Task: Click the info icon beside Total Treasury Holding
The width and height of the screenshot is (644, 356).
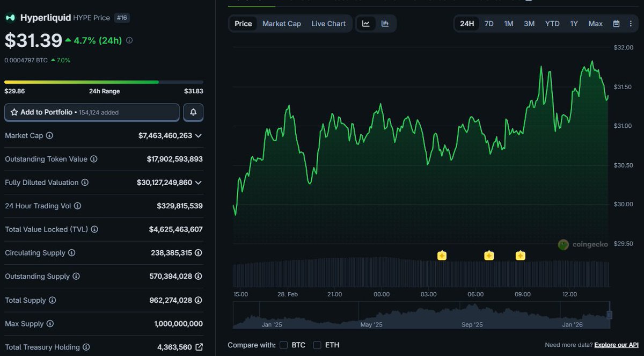Action: (86, 347)
